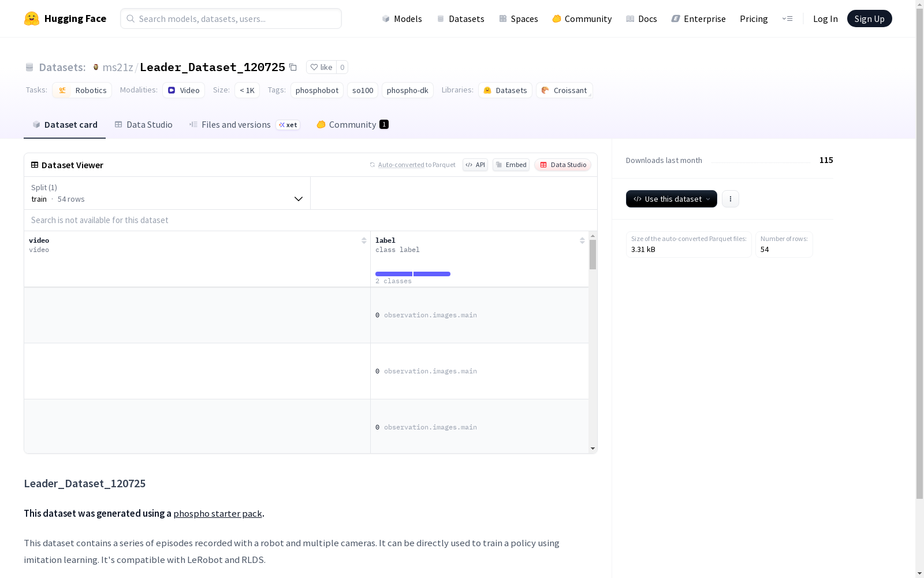Click the so100 tag

pyautogui.click(x=363, y=90)
